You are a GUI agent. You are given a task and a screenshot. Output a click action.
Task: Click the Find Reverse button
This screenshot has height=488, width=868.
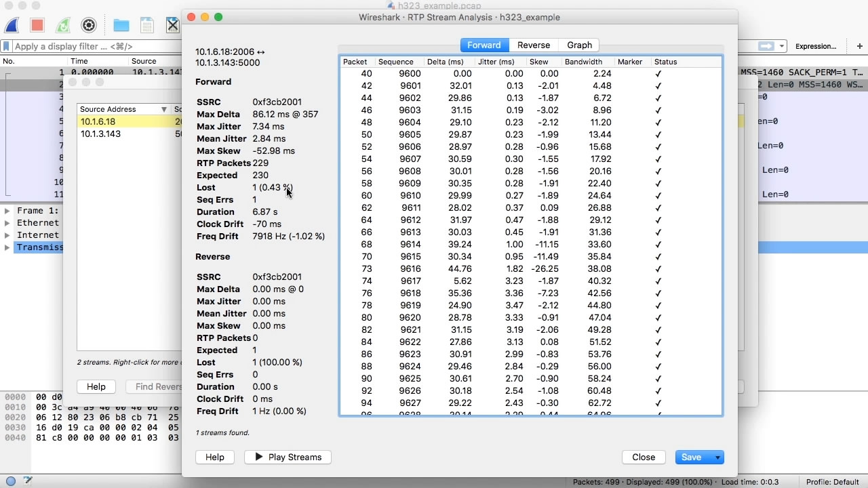point(154,386)
